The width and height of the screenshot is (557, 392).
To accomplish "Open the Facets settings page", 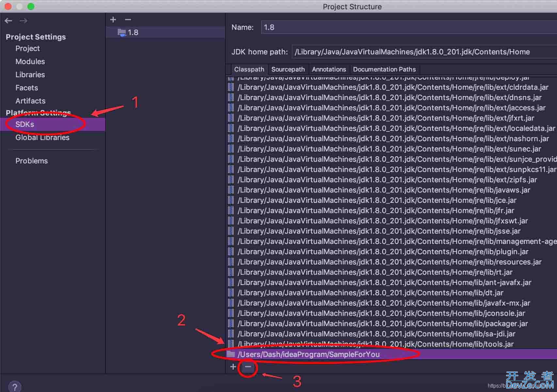I will pyautogui.click(x=26, y=88).
